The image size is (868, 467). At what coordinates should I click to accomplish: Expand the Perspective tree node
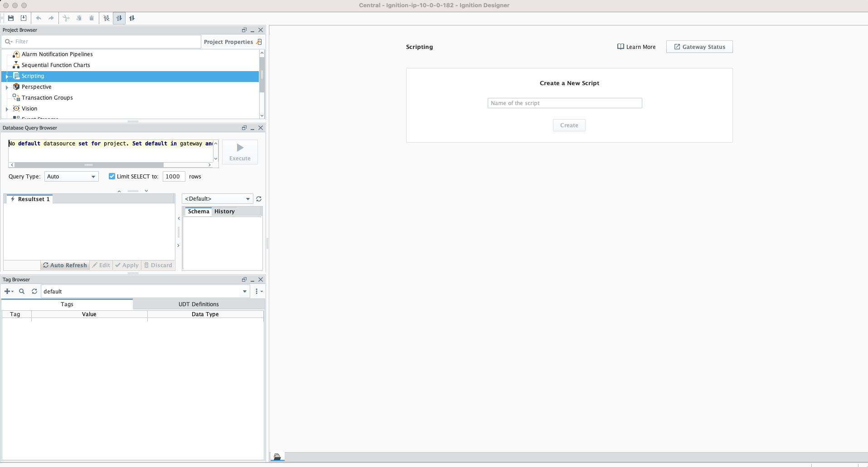[7, 87]
